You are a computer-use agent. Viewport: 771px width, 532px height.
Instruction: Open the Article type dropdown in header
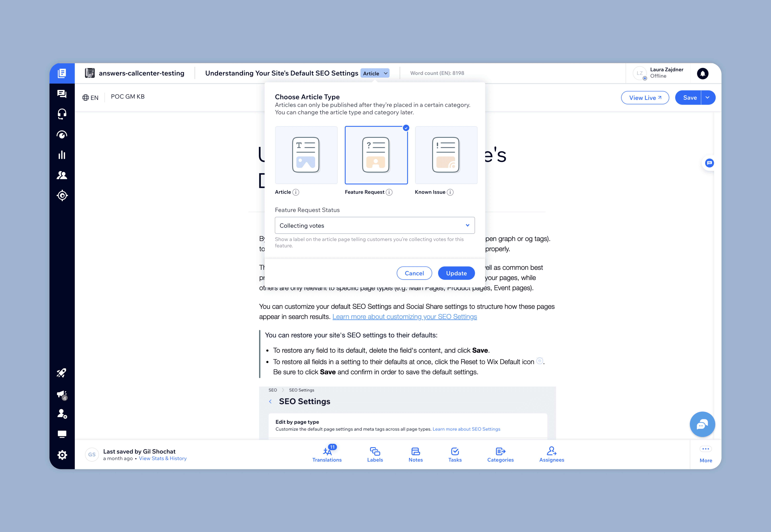tap(375, 73)
